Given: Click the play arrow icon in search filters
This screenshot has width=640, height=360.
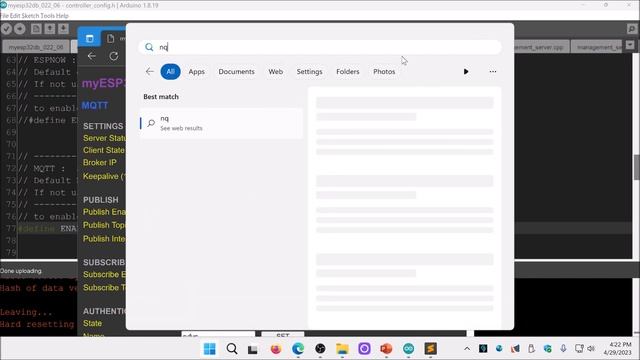Looking at the screenshot, I should tap(466, 71).
